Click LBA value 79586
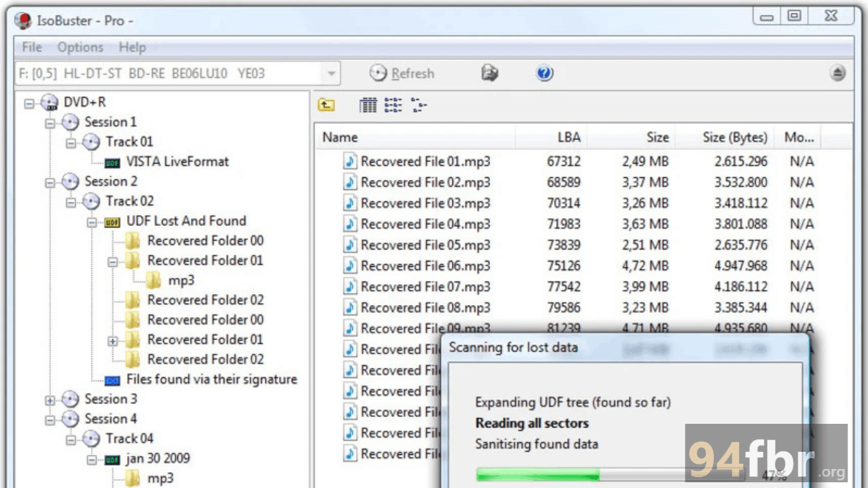Image resolution: width=868 pixels, height=488 pixels. (564, 308)
